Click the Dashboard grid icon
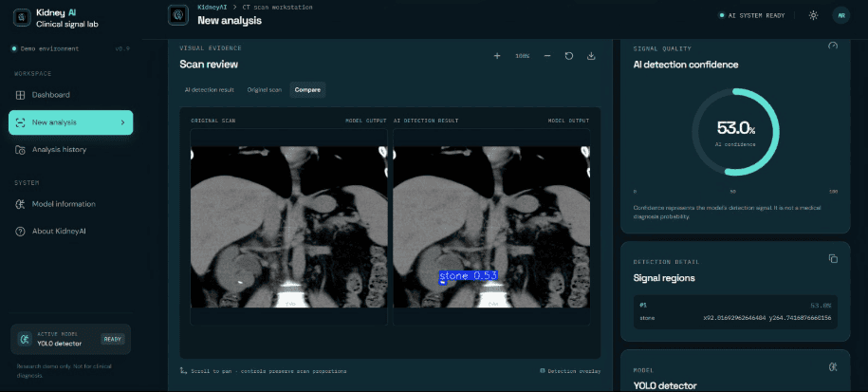The image size is (868, 392). (x=20, y=95)
